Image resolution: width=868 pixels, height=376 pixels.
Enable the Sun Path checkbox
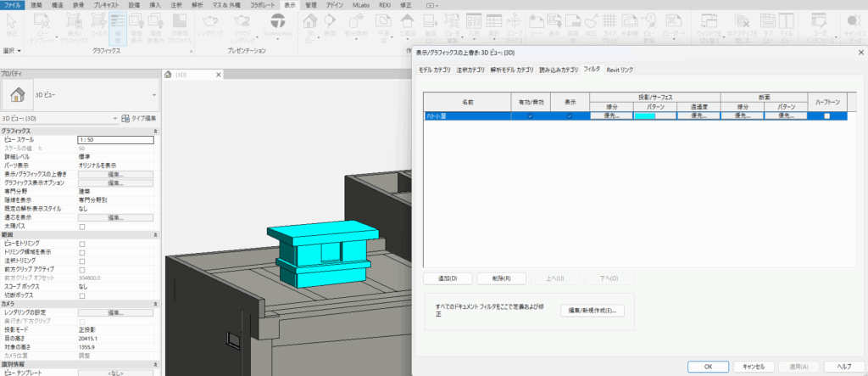click(x=82, y=227)
